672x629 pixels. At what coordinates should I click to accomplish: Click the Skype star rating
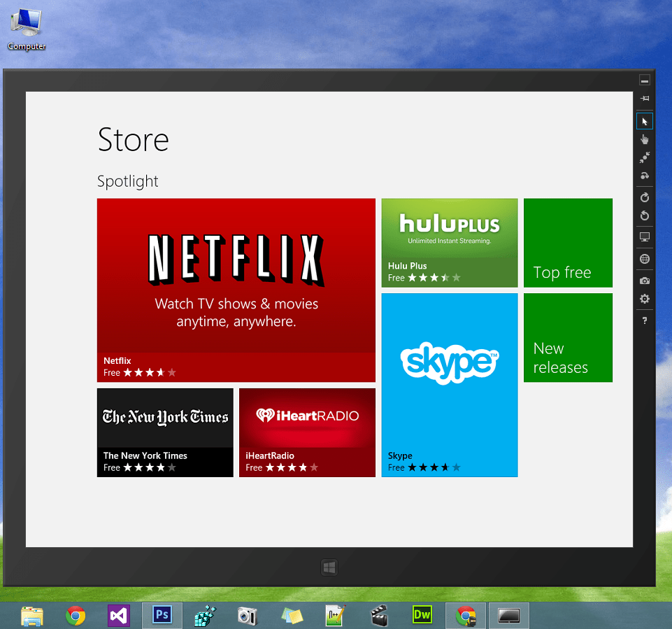point(434,467)
